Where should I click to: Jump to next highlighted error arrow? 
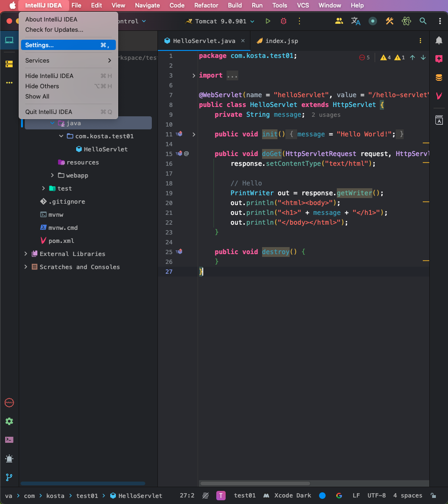click(x=423, y=57)
